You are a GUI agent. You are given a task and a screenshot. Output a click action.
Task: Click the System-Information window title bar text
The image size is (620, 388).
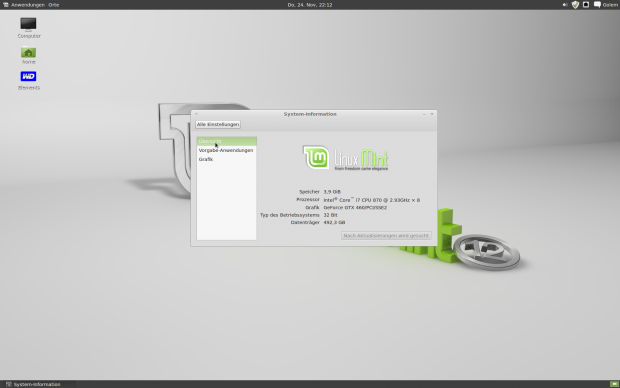pyautogui.click(x=310, y=114)
